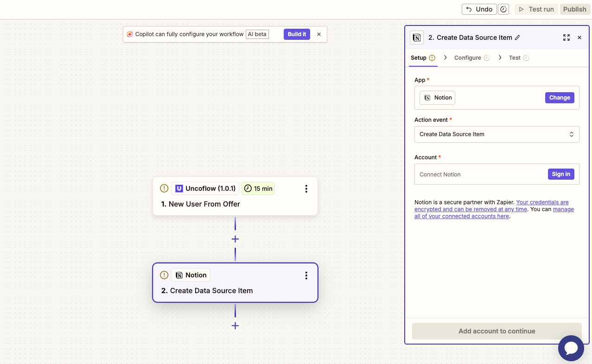Add step between Uncoflow and Notion
592x364 pixels.
coord(235,239)
